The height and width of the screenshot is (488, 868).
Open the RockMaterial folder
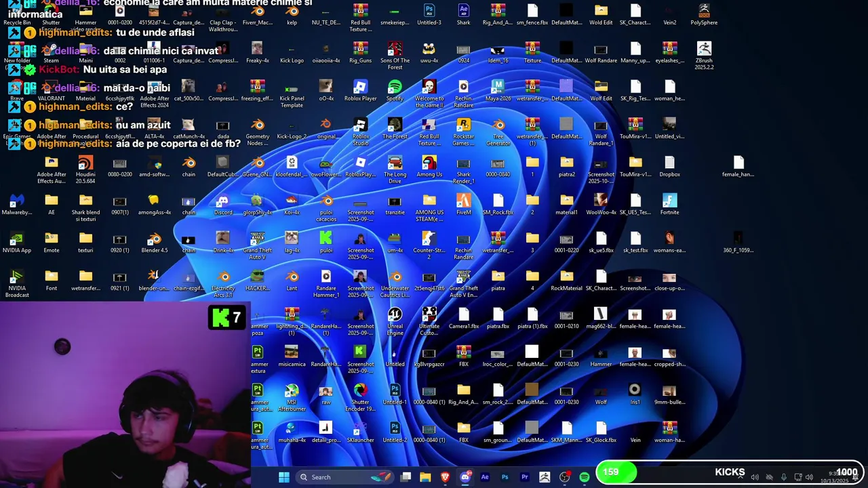(566, 281)
